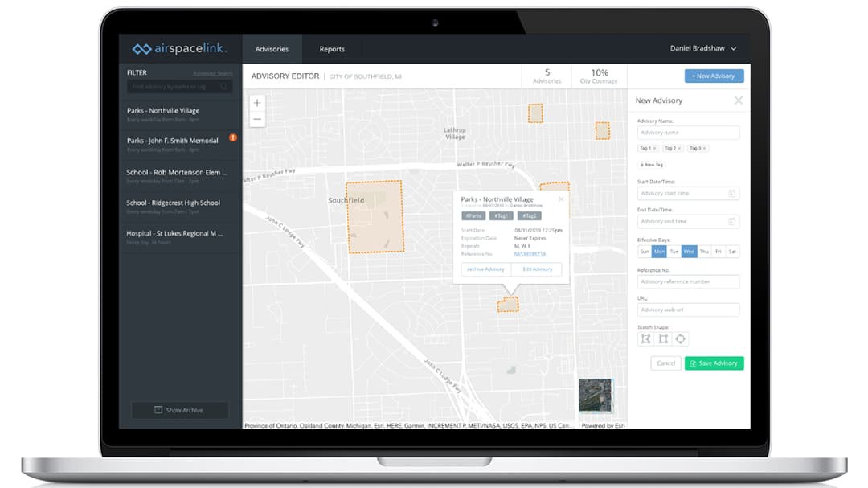868x488 pixels.
Task: Open the start date calendar picker icon
Action: tap(732, 193)
